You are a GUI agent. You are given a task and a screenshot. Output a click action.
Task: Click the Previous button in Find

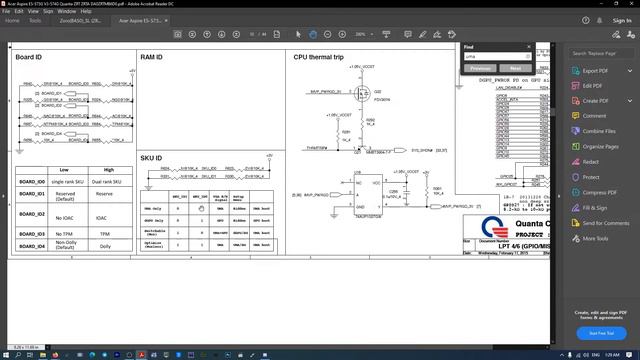(480, 69)
